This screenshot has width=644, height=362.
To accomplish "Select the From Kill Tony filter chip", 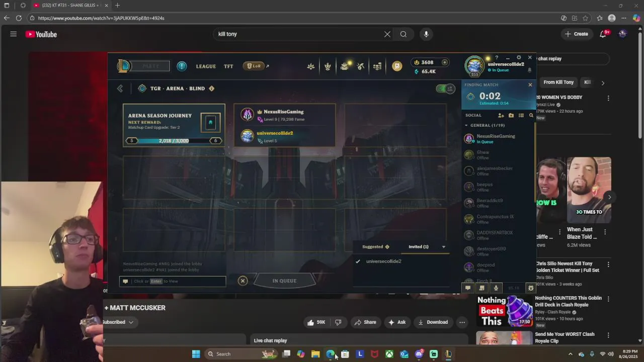I will pos(558,82).
